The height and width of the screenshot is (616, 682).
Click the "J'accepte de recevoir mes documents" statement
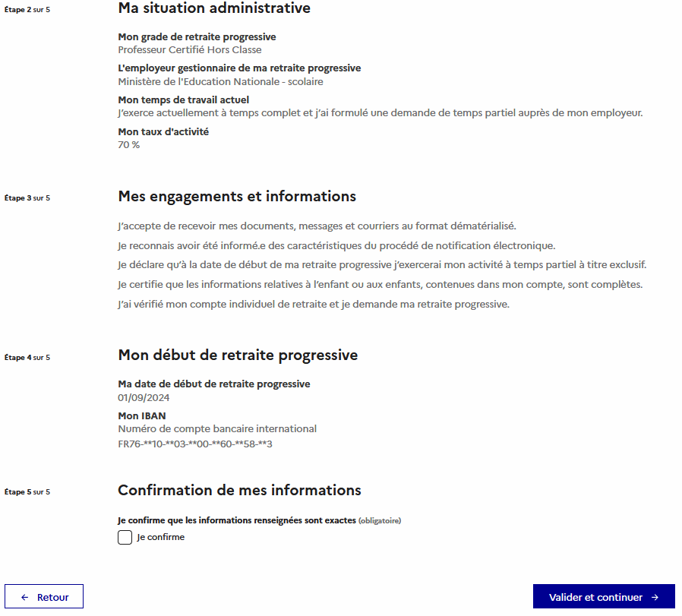coord(317,226)
